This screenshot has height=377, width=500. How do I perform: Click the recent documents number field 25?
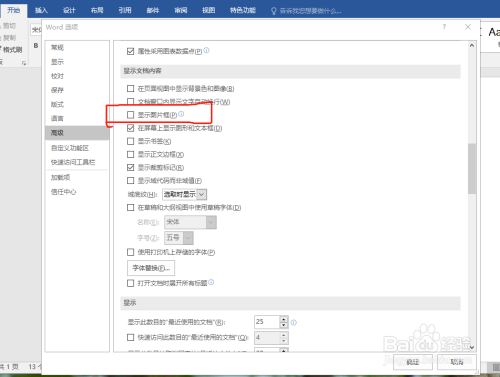267,322
